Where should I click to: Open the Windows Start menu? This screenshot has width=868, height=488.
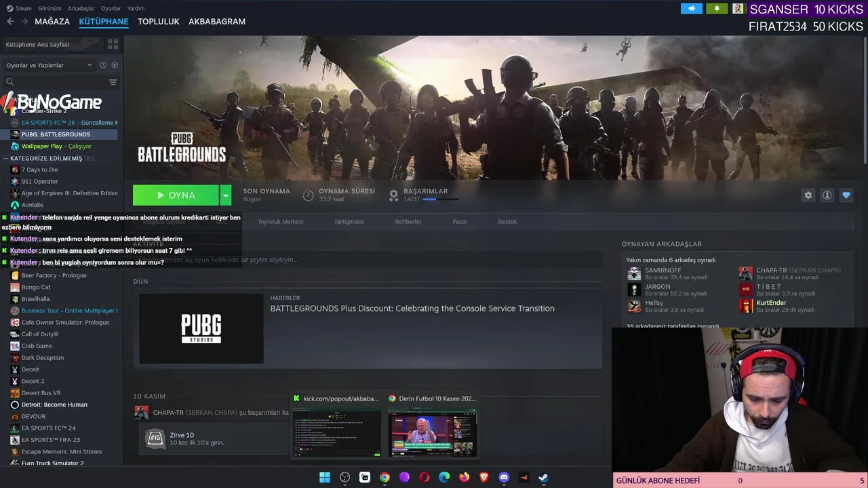[x=325, y=477]
